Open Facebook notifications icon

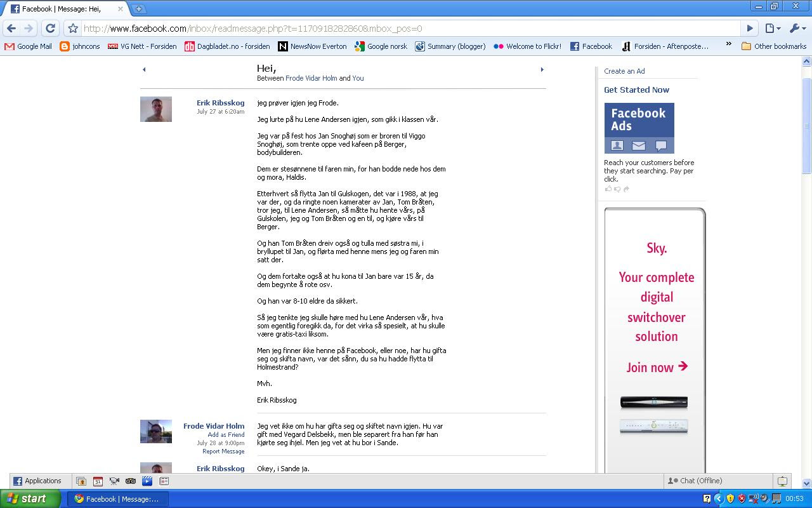tap(782, 481)
